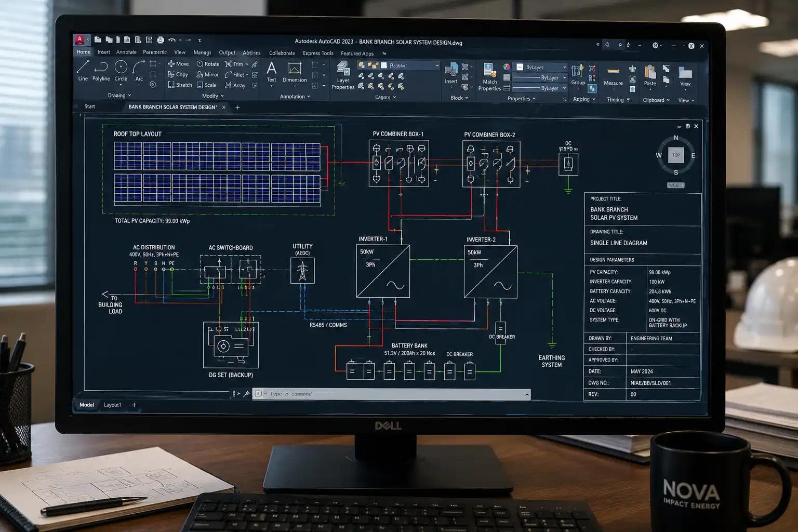
Task: Click the AutoCAD application menu logo
Action: pyautogui.click(x=79, y=39)
